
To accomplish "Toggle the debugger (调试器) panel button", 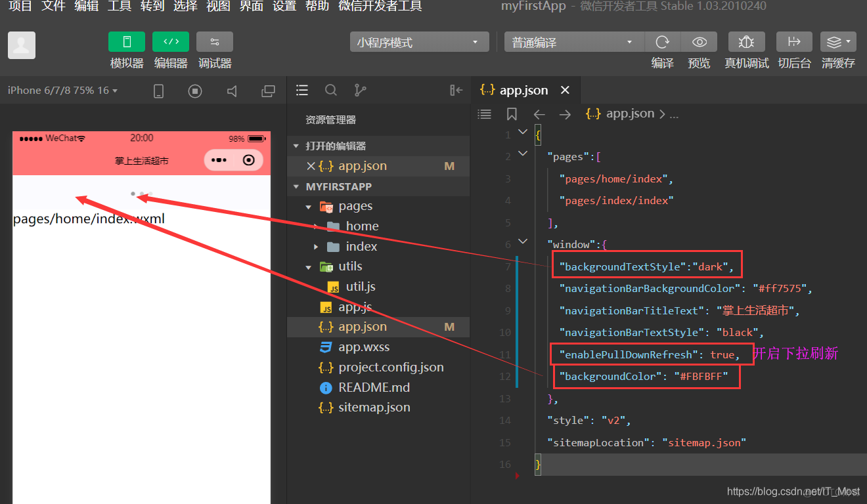I will pos(215,42).
